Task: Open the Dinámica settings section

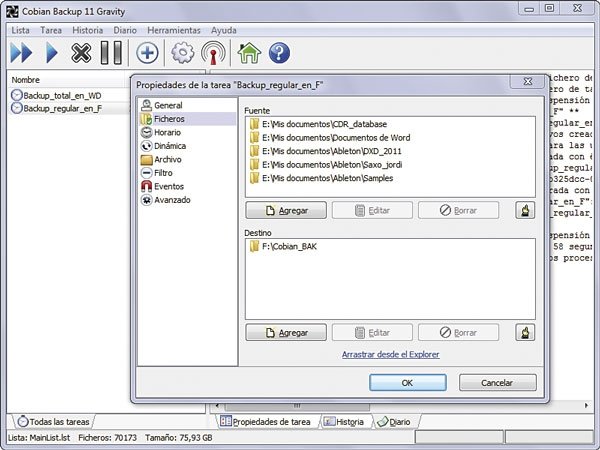Action: point(163,146)
